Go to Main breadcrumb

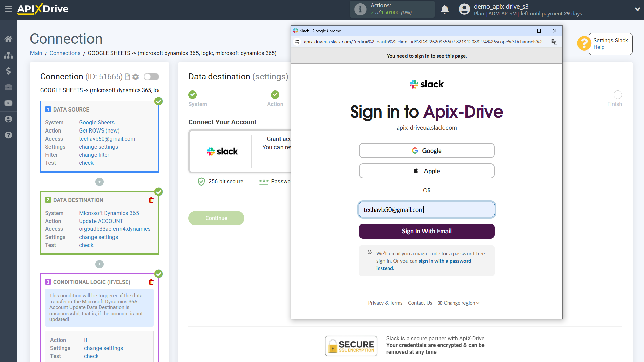click(x=36, y=53)
